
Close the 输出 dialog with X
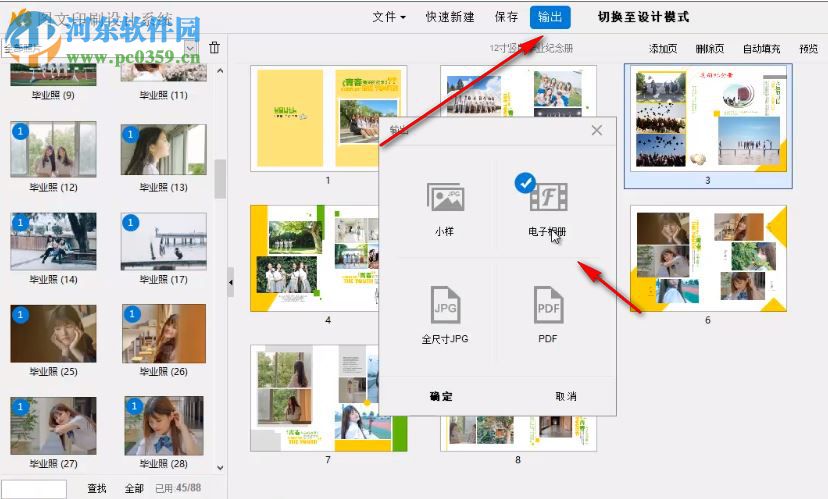[x=597, y=130]
